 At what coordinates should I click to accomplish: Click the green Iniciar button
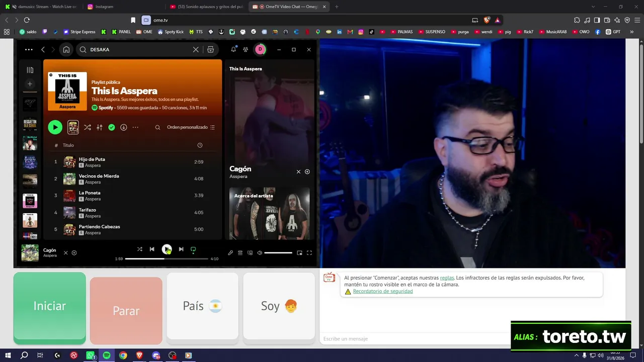(x=49, y=307)
